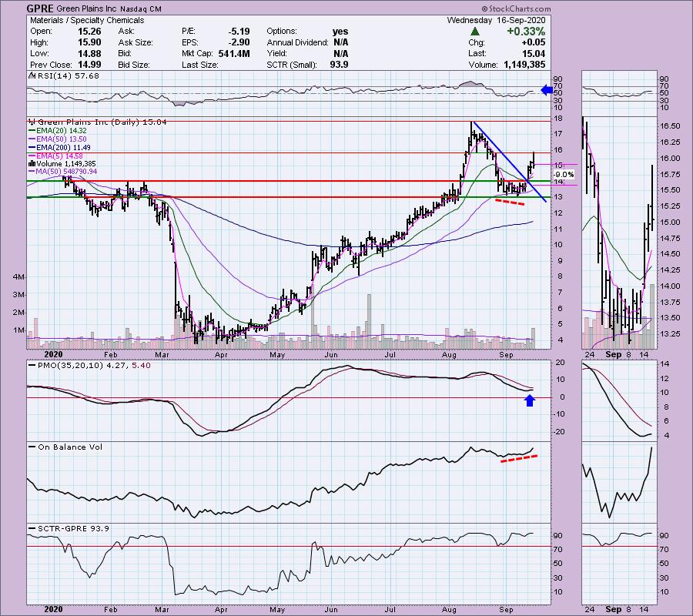The width and height of the screenshot is (693, 616).
Task: Select the Prev Close value 14.99
Action: [x=89, y=65]
